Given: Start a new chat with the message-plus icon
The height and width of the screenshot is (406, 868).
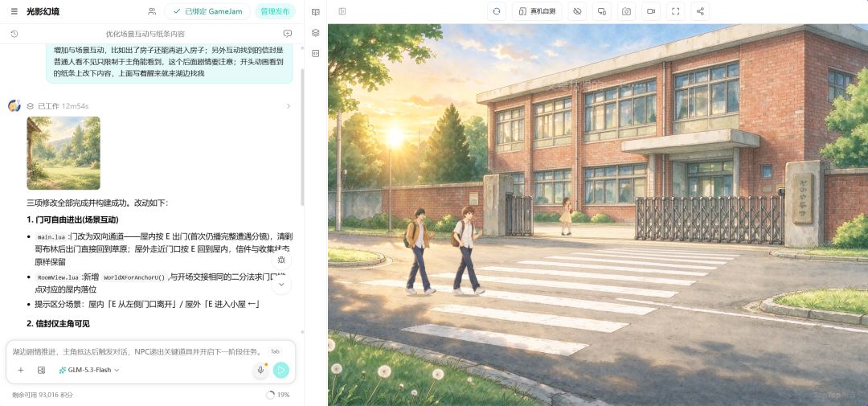Looking at the screenshot, I should 287,34.
